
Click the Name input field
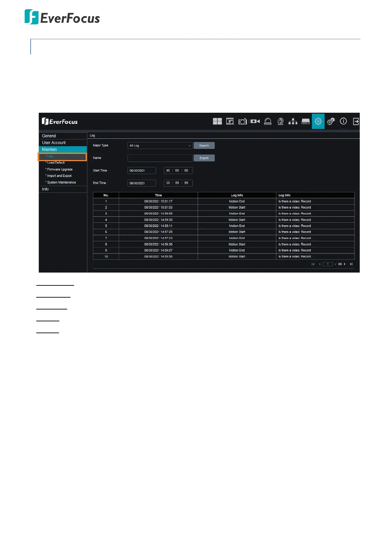160,158
